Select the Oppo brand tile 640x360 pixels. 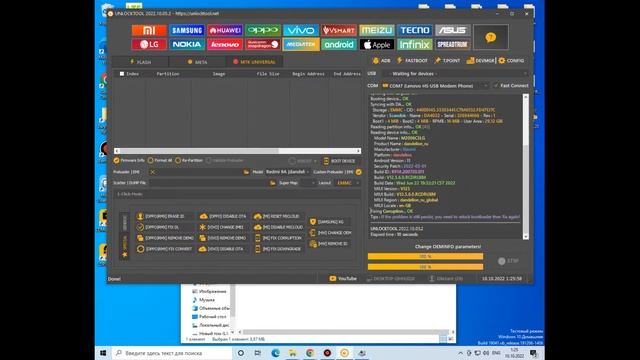263,30
